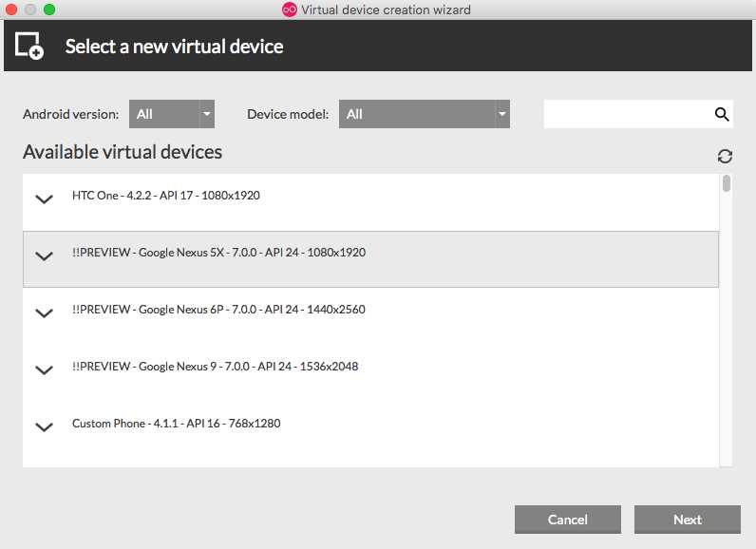This screenshot has height=549, width=756.
Task: Click the Genymotion logo in title bar
Action: click(290, 9)
